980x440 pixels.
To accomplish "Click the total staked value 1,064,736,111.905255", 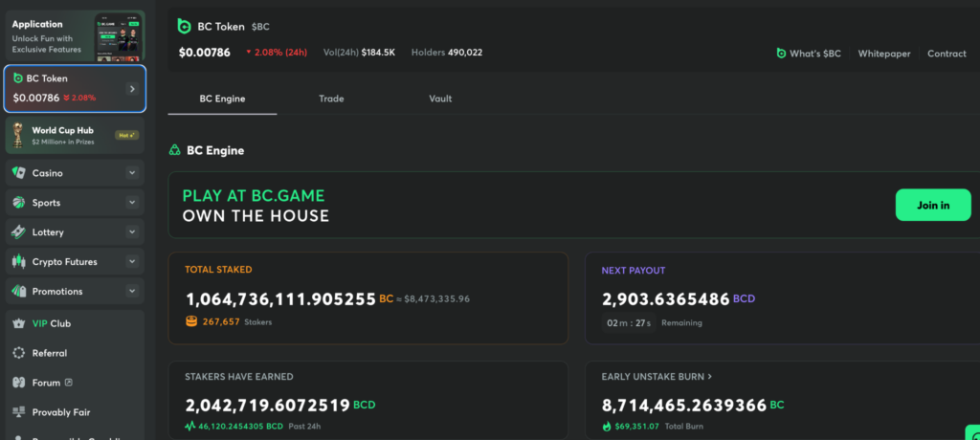I will pos(280,299).
